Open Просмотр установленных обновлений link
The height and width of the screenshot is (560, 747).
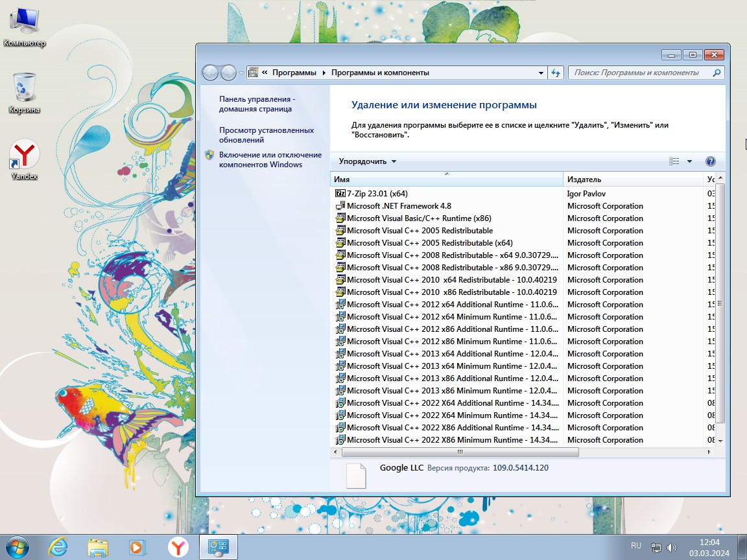coord(267,135)
